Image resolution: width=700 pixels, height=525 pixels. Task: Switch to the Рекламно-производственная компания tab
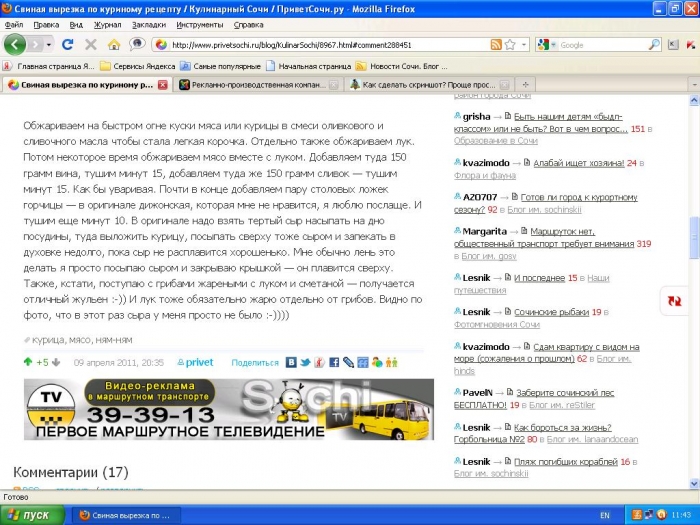[x=255, y=85]
